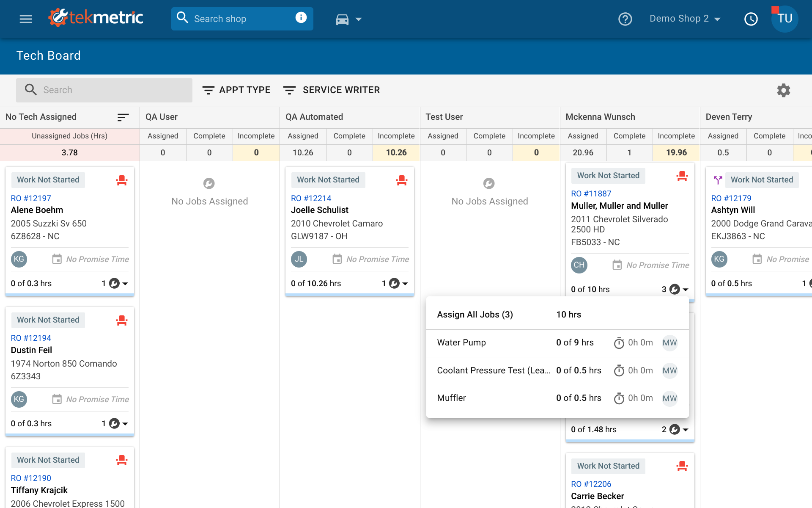Open repair order RO #11887
Screen dimensions: 812x508
click(x=591, y=193)
